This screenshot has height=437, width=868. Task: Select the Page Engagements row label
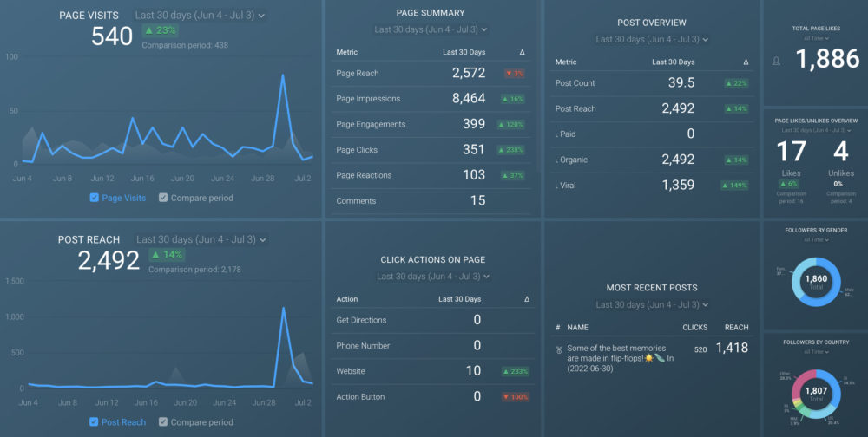371,125
